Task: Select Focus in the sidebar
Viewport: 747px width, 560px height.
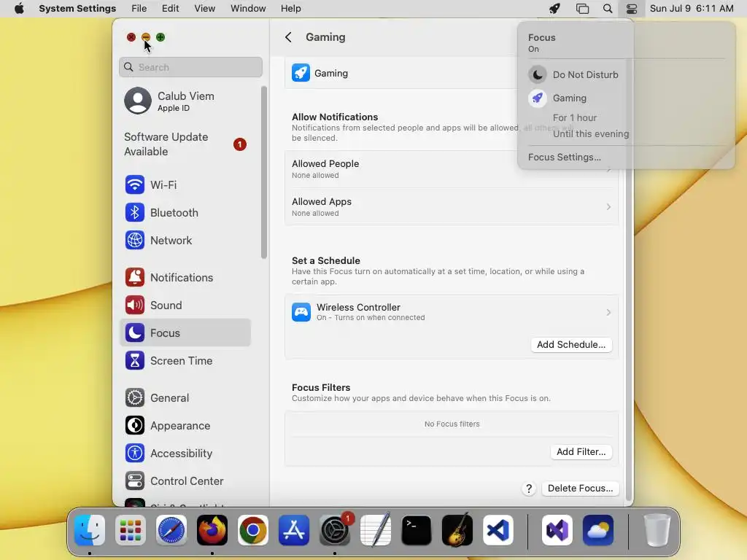Action: pyautogui.click(x=185, y=332)
